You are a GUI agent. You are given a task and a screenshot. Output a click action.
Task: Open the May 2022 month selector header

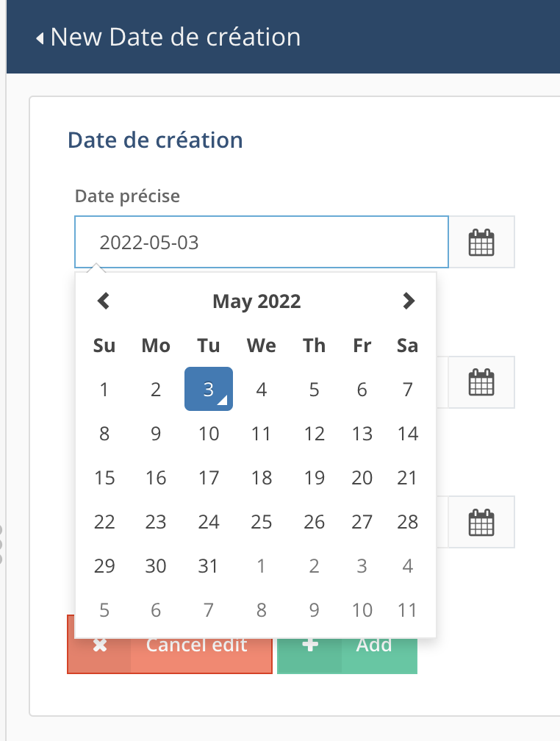click(256, 301)
